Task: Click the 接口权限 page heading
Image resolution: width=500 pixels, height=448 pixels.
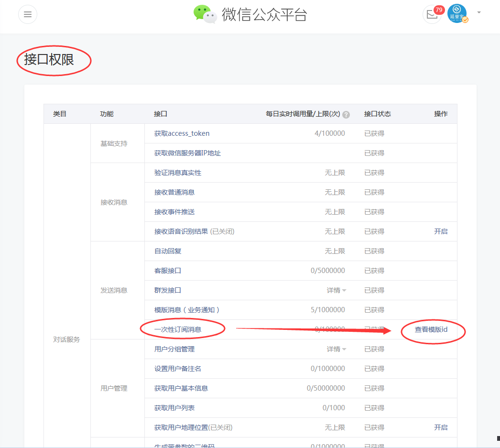Action: tap(49, 60)
